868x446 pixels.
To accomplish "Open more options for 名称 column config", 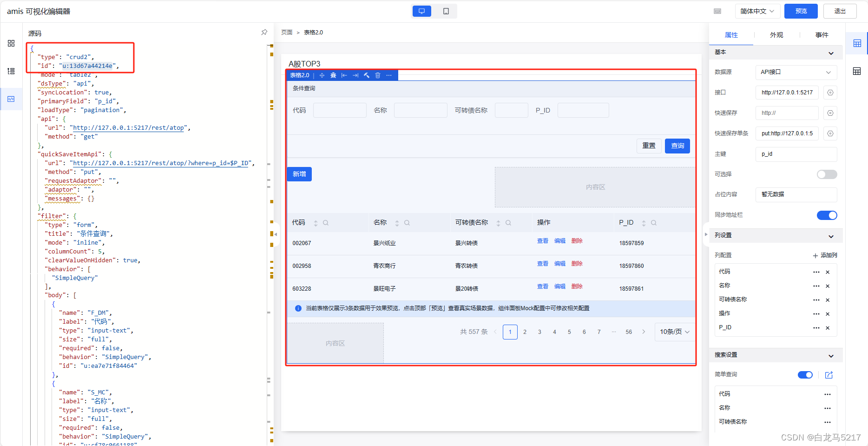I will pyautogui.click(x=816, y=286).
